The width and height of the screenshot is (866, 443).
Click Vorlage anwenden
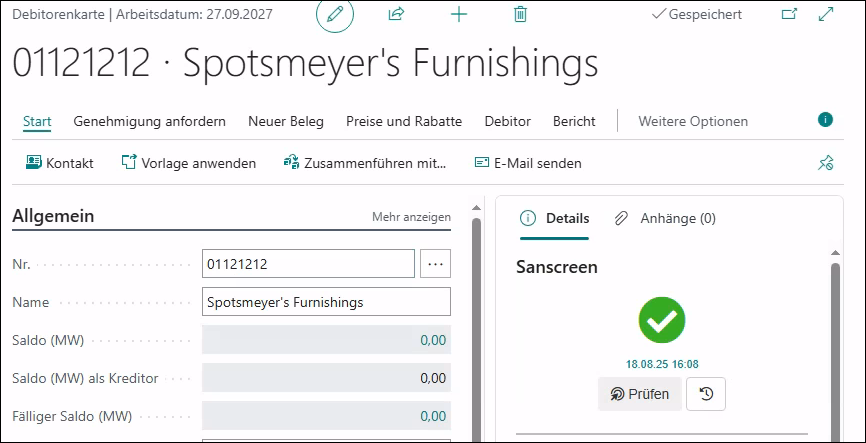[188, 163]
